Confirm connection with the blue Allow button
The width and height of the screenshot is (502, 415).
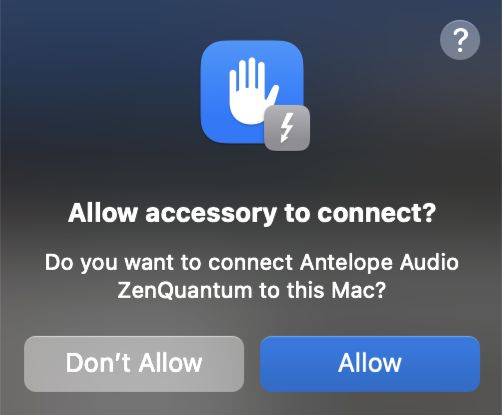[x=370, y=364]
